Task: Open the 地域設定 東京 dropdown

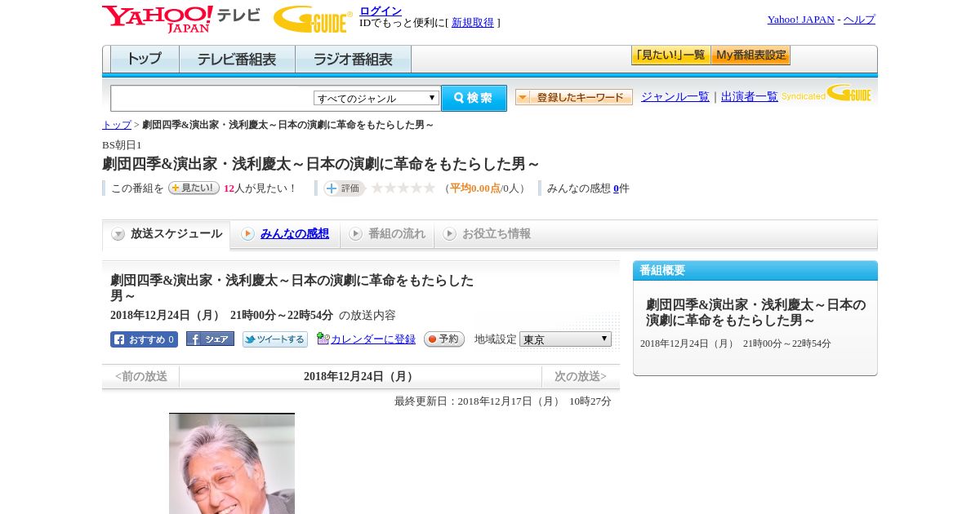Action: 565,339
